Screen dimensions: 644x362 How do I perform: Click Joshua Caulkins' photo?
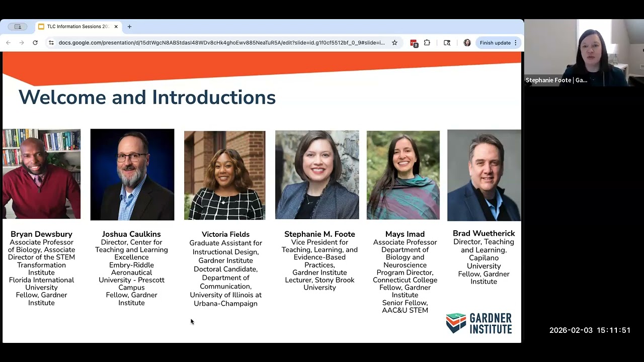(x=132, y=174)
